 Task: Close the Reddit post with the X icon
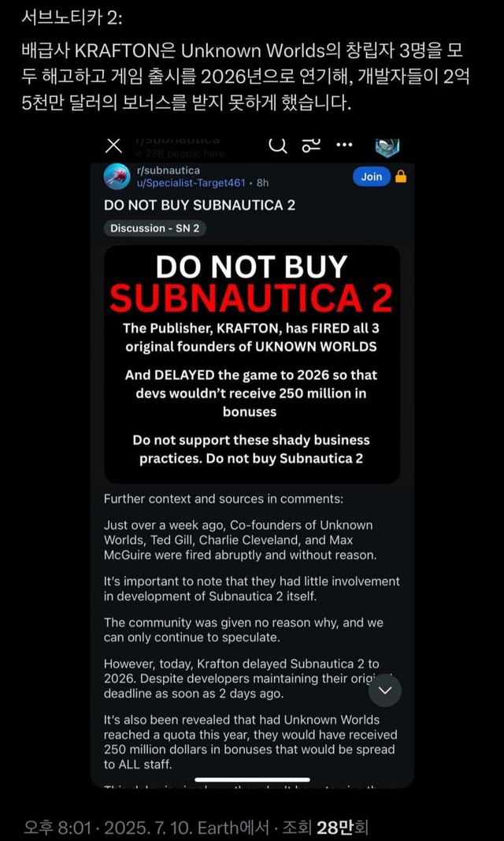pyautogui.click(x=113, y=145)
